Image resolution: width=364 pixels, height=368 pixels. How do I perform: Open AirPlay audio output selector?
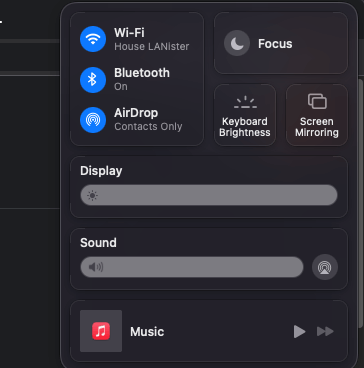tap(325, 267)
